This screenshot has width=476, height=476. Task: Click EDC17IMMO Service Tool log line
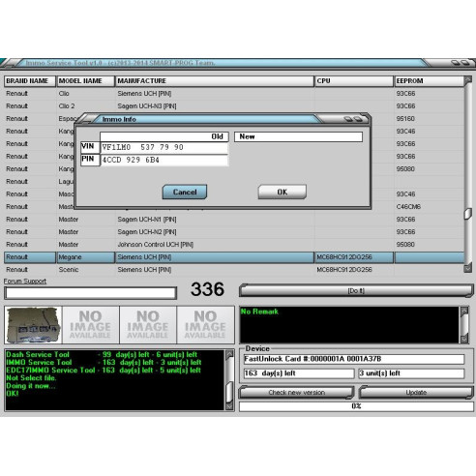tap(104, 370)
